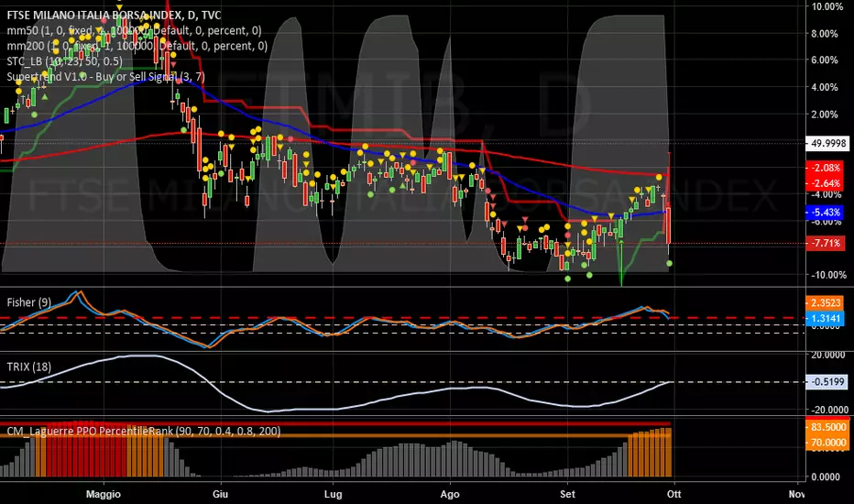Image resolution: width=854 pixels, height=504 pixels.
Task: Open the mm50 indicator legend
Action: coord(134,30)
